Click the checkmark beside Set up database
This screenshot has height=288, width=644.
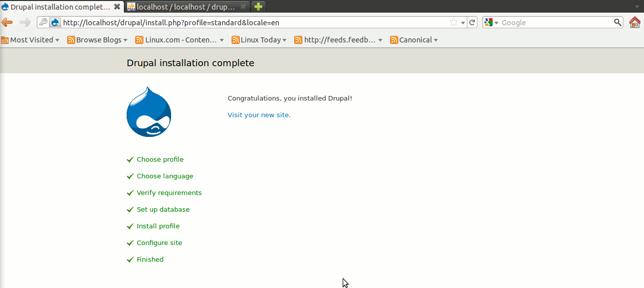(x=130, y=210)
